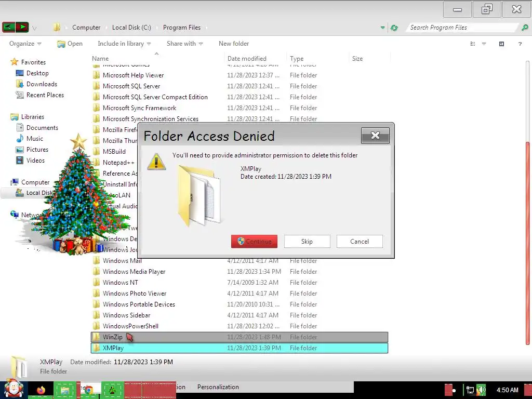Click the Windows Mail folder icon
532x399 pixels.
point(97,261)
